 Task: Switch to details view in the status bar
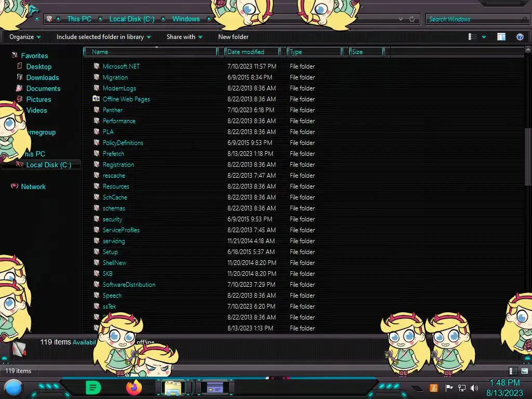(x=513, y=371)
